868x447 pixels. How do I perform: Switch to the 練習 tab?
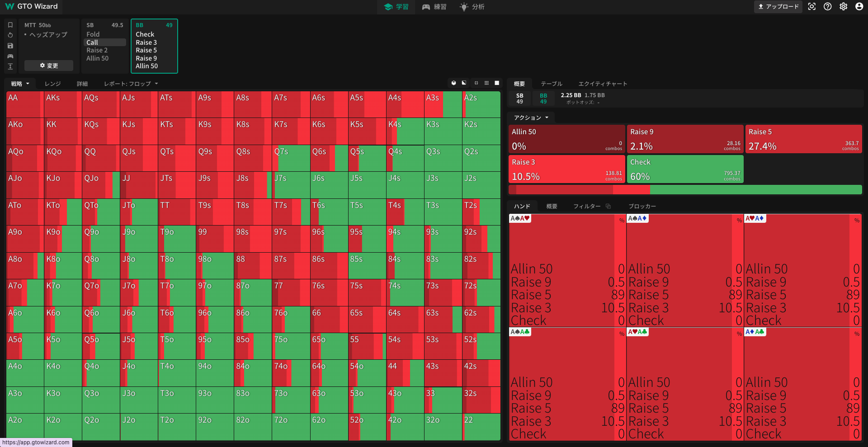tap(434, 7)
